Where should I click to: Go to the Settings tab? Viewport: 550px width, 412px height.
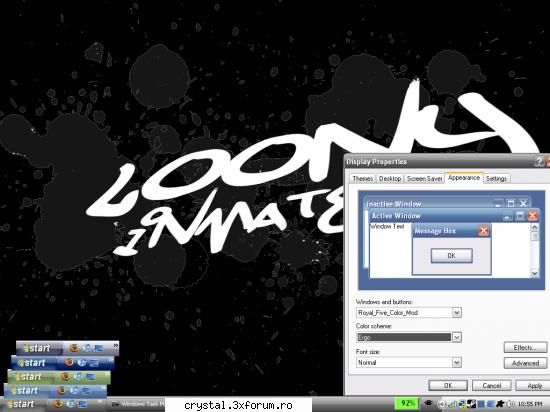[x=496, y=178]
